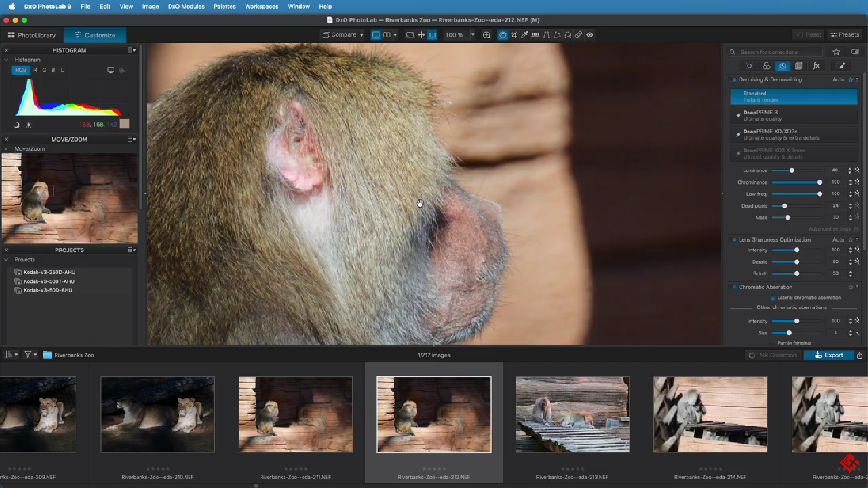Adjust the Bokeh slider handle
The height and width of the screenshot is (488, 868).
coord(797,274)
